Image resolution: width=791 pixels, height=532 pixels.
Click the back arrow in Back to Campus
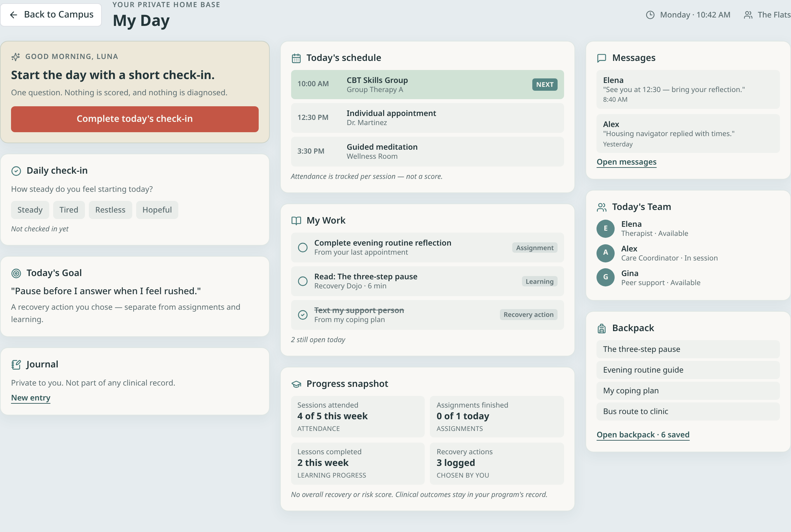pyautogui.click(x=14, y=15)
